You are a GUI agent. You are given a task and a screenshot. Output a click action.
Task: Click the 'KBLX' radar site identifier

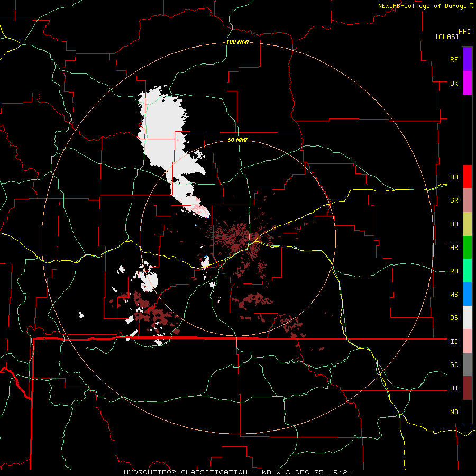click(x=271, y=472)
